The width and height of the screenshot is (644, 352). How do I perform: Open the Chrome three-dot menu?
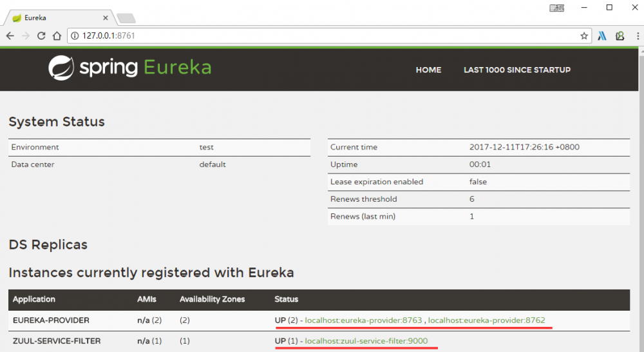click(638, 35)
